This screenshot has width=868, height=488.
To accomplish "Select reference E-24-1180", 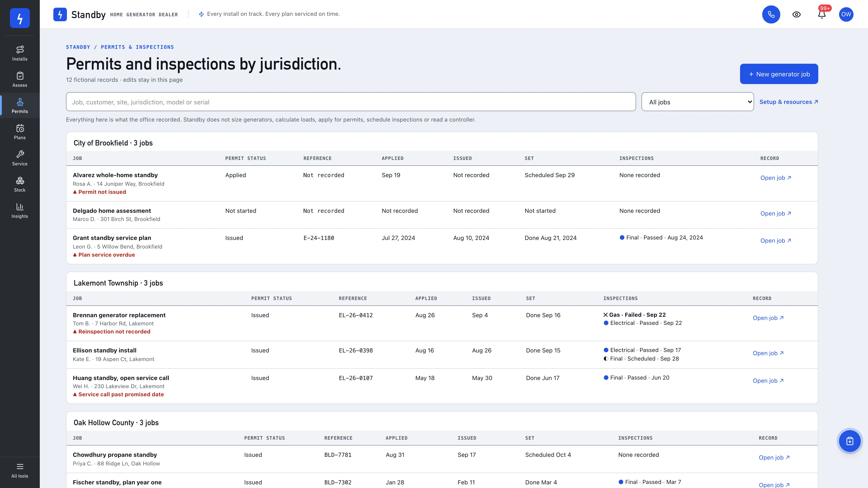I will (x=318, y=238).
